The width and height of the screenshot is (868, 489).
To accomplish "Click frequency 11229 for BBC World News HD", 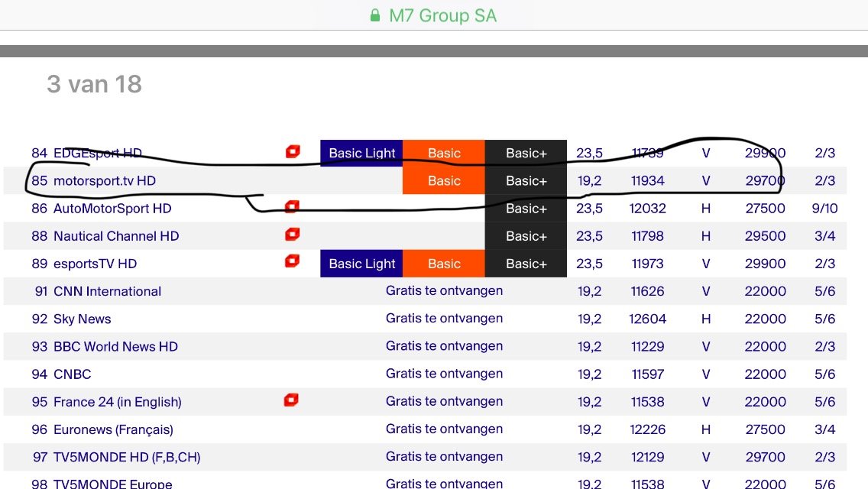I will pos(648,347).
